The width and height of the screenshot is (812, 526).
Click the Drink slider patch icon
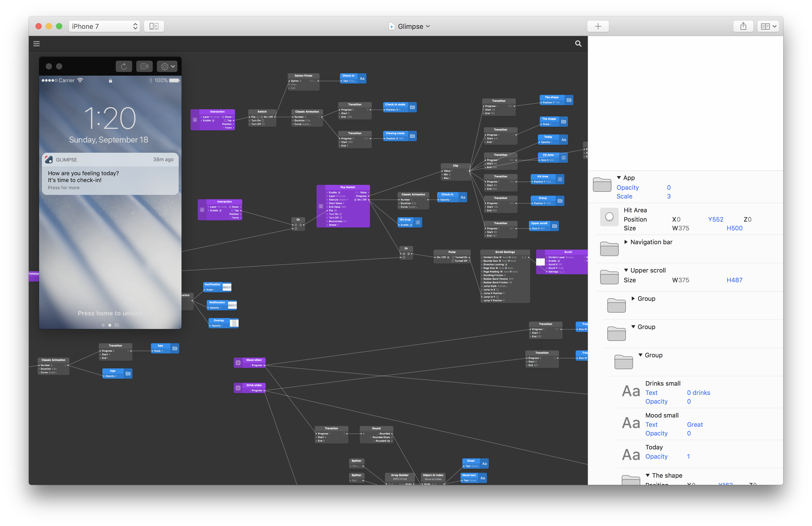[x=238, y=388]
